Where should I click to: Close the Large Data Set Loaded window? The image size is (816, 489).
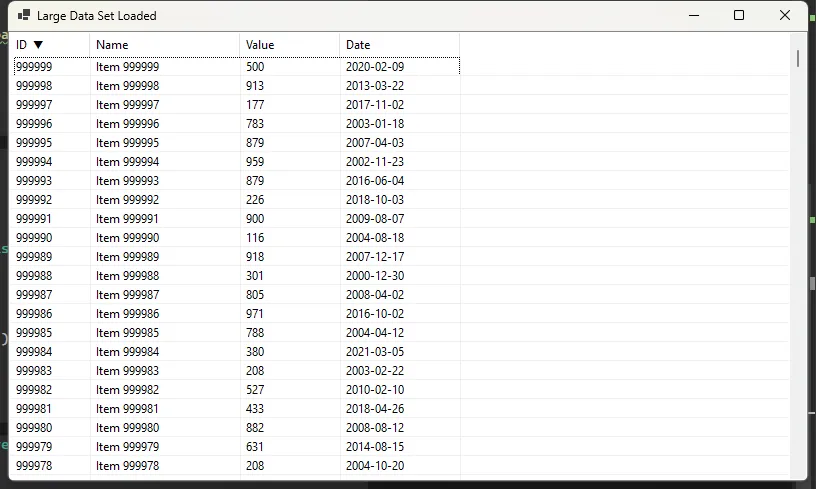point(785,15)
